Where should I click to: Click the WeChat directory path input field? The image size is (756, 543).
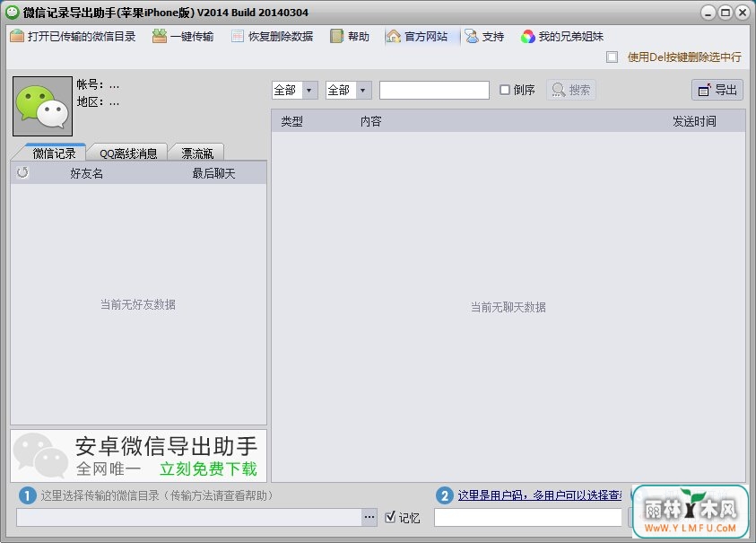pyautogui.click(x=189, y=517)
